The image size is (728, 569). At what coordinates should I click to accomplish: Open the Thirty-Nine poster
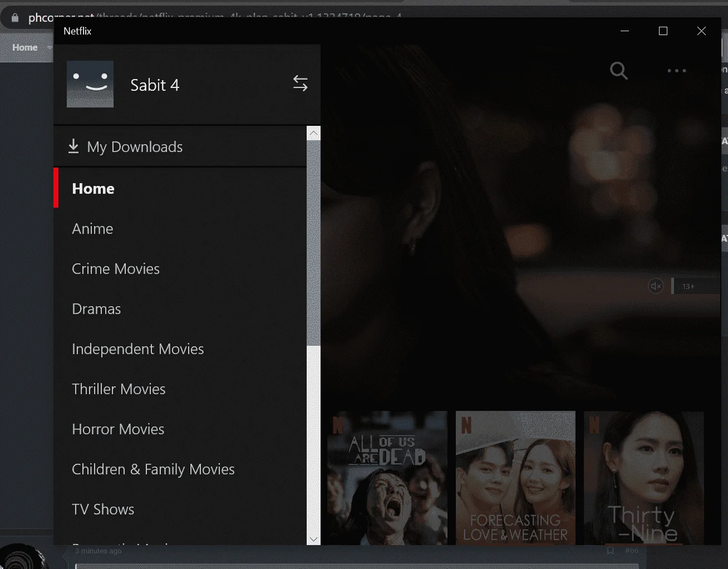coord(644,478)
